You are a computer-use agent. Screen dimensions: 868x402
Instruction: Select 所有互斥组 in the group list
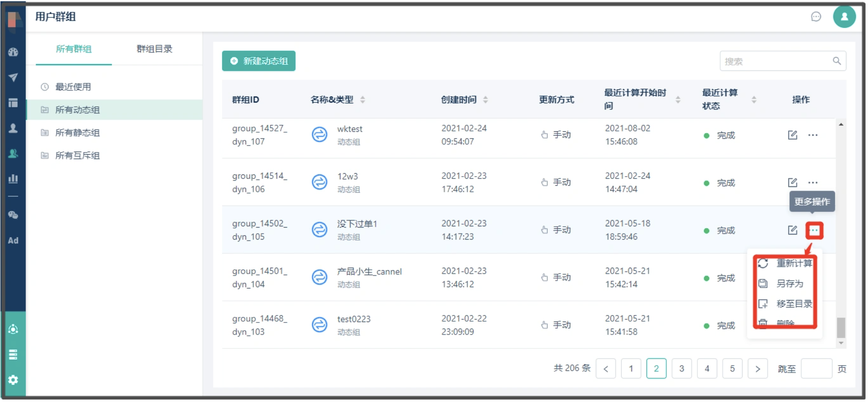114,155
